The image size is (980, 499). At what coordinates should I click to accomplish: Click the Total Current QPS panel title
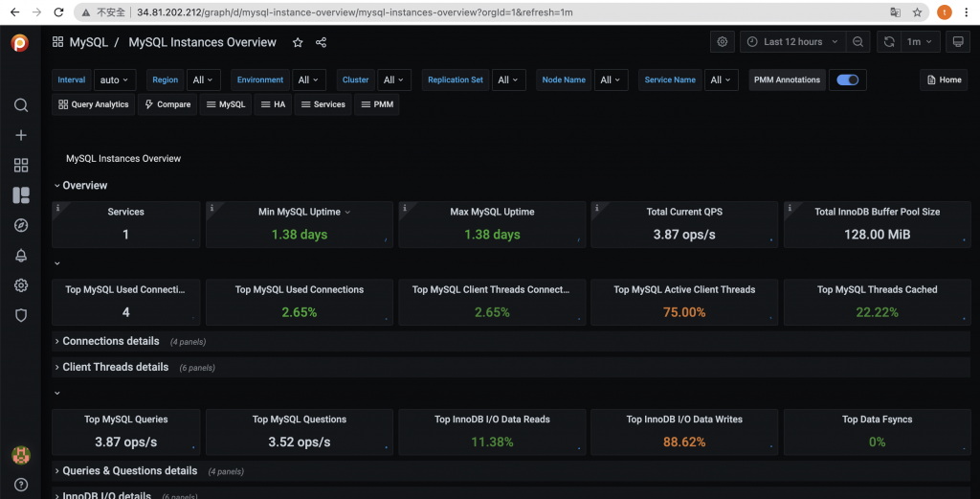click(x=683, y=212)
